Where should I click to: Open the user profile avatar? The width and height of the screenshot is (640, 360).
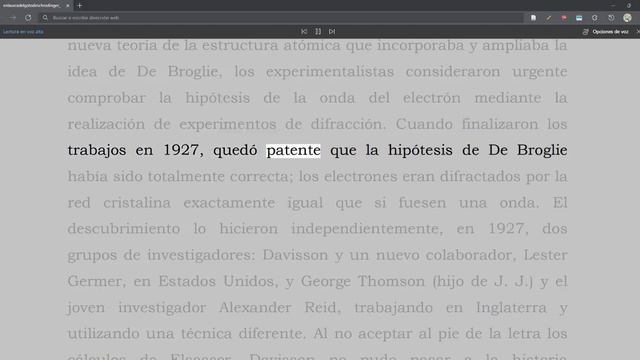click(627, 18)
